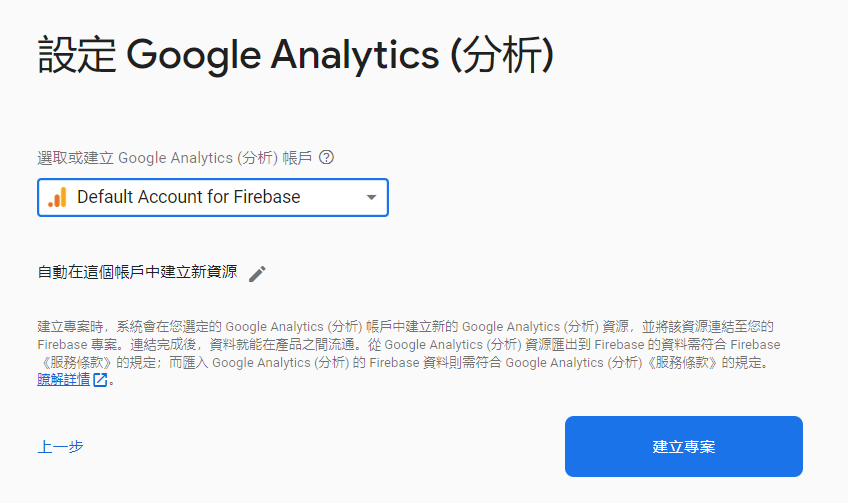Open the 瞭解詳情 link

coord(63,380)
